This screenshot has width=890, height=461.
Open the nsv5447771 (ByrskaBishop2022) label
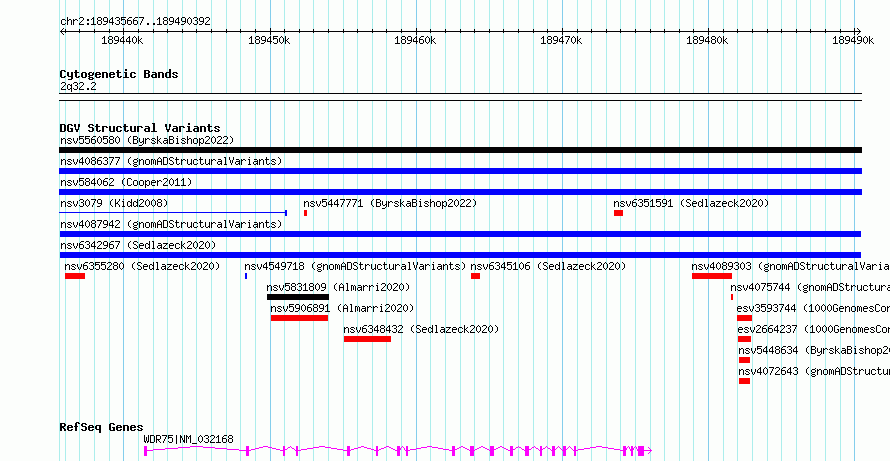tap(390, 203)
